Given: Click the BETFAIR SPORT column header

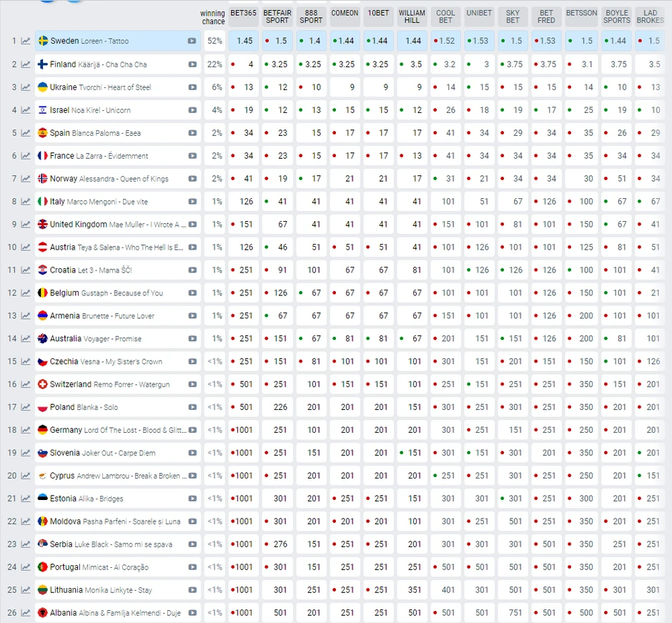Looking at the screenshot, I should pyautogui.click(x=277, y=16).
